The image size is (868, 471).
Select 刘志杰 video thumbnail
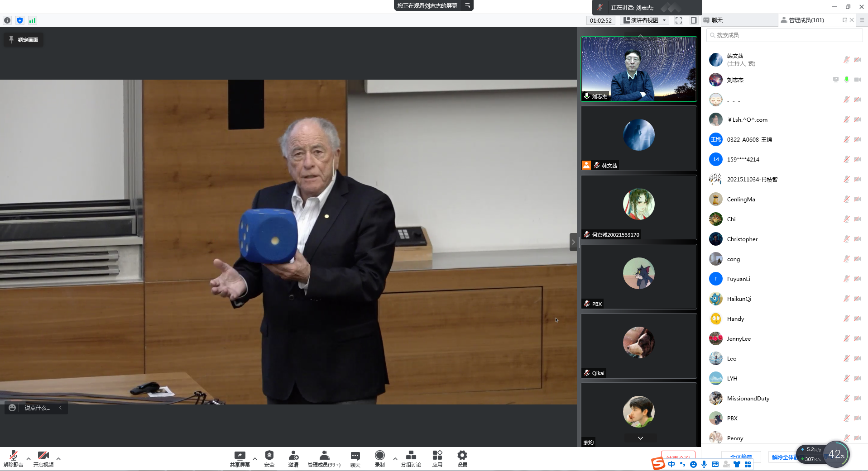(639, 69)
